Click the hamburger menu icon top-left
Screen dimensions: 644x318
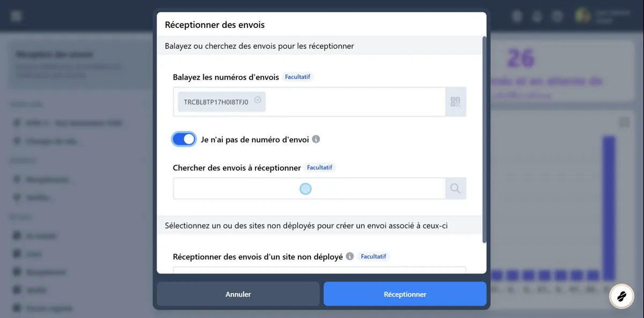pyautogui.click(x=16, y=15)
